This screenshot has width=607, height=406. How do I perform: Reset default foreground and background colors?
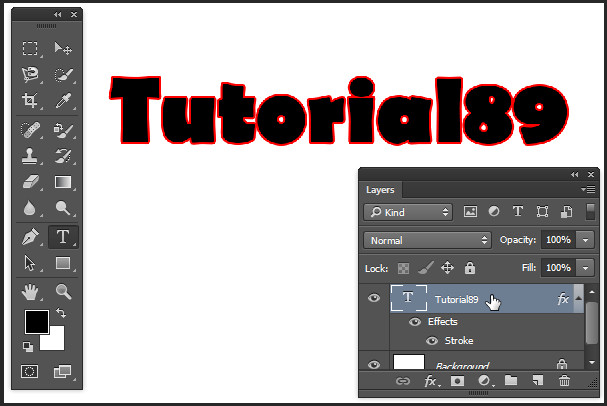coord(28,346)
